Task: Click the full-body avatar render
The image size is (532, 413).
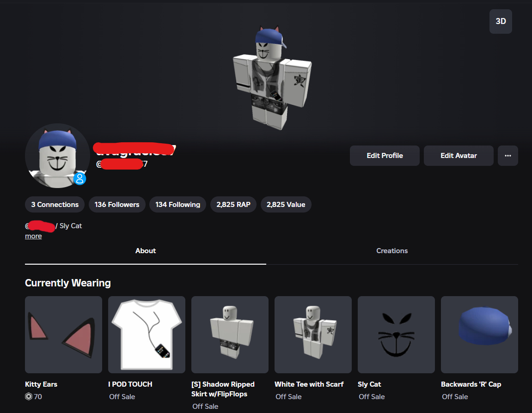Action: 272,78
